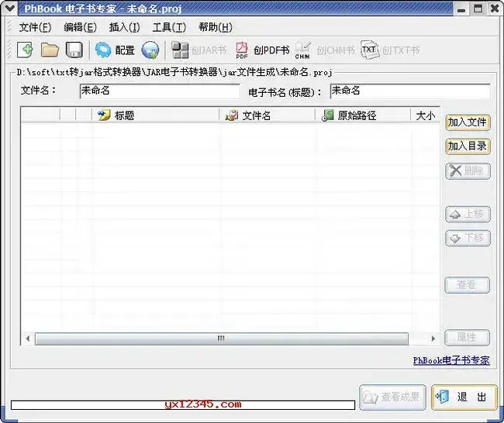Click the 上移 move up button
Screen dimensions: 504x423
click(468, 215)
